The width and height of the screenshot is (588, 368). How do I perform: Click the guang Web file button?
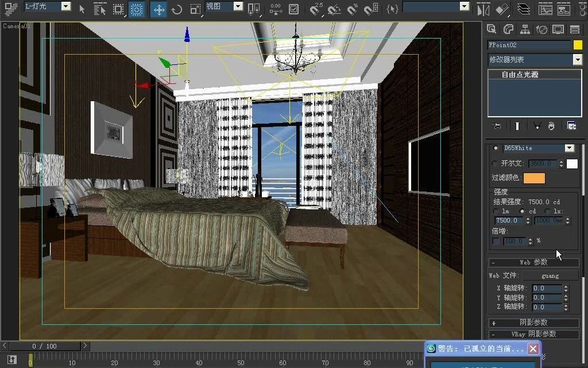[x=551, y=275]
